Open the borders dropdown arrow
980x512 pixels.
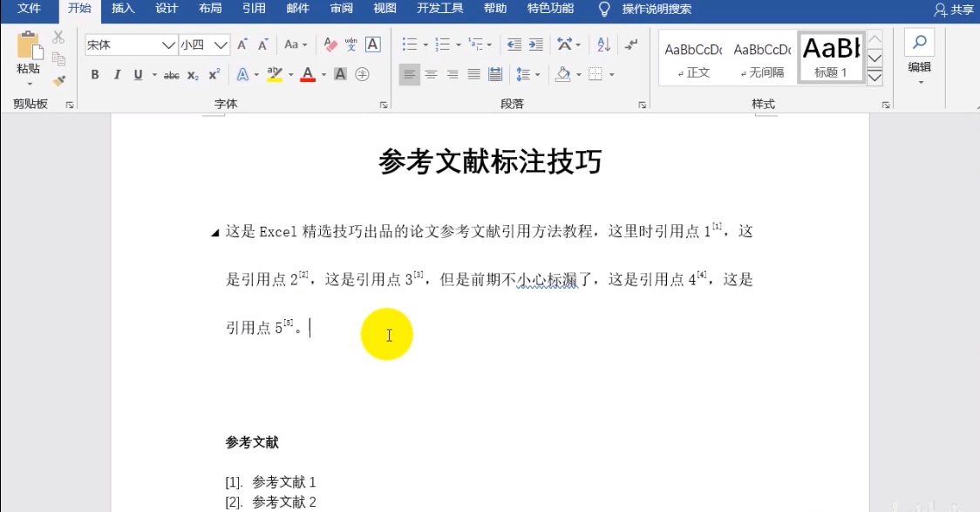point(612,75)
